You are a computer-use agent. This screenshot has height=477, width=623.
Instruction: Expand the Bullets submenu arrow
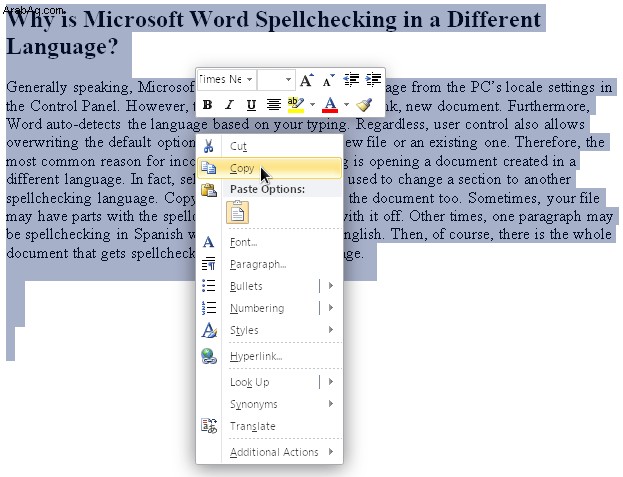coord(331,286)
